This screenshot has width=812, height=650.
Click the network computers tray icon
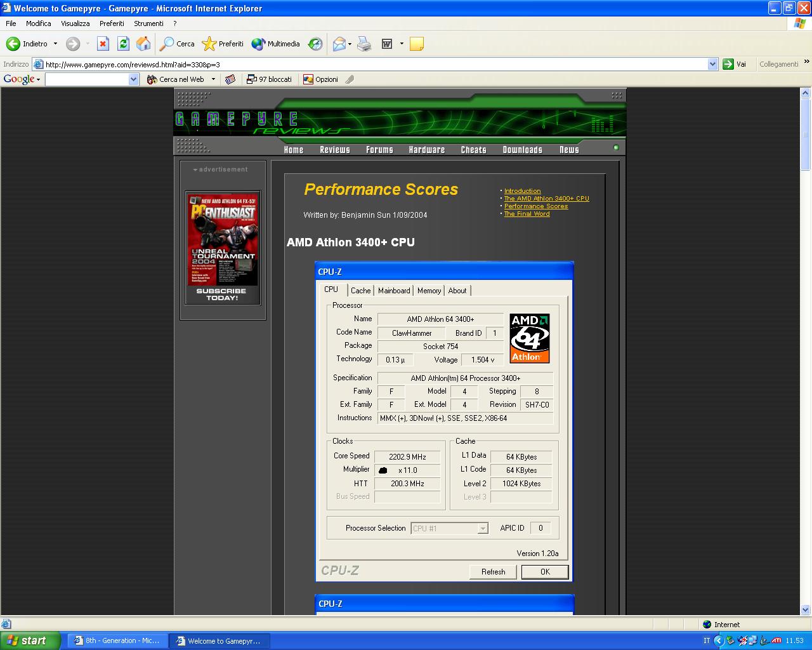coord(752,640)
